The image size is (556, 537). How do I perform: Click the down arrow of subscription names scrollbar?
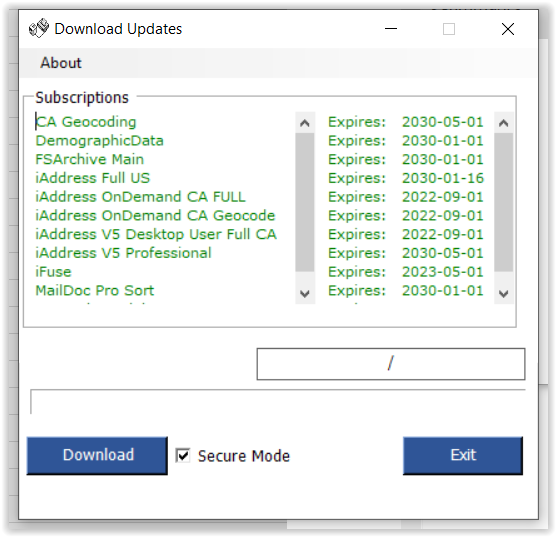[x=305, y=294]
